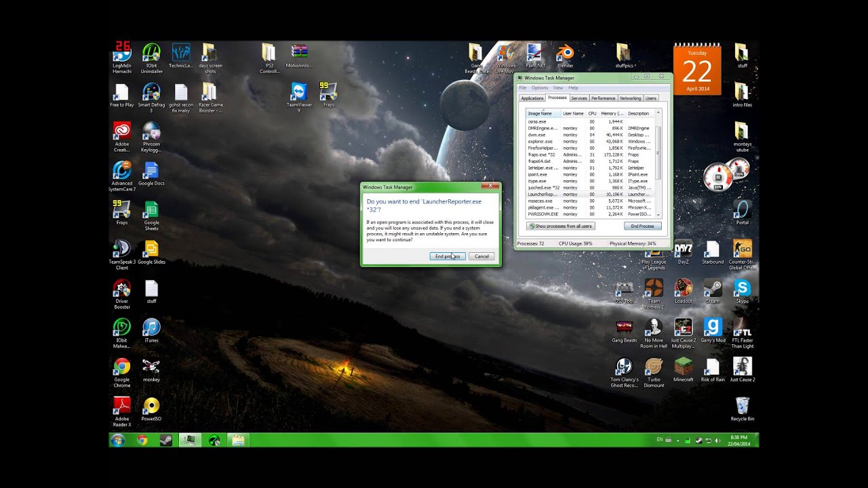Viewport: 868px width, 488px height.
Task: Select the dwm.exe process row
Action: 590,135
